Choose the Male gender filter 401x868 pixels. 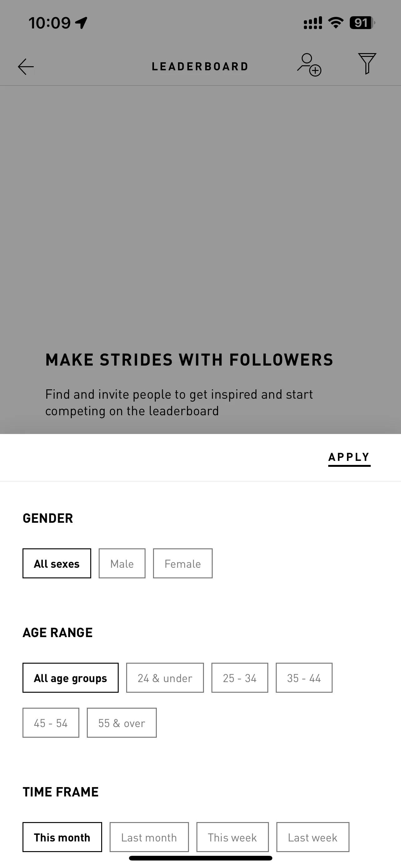[x=122, y=563]
